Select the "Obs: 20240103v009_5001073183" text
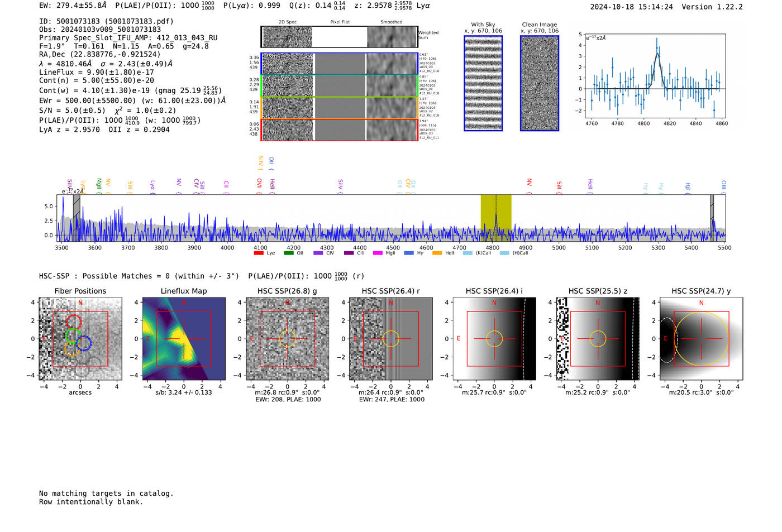This screenshot has width=782, height=532. click(100, 30)
